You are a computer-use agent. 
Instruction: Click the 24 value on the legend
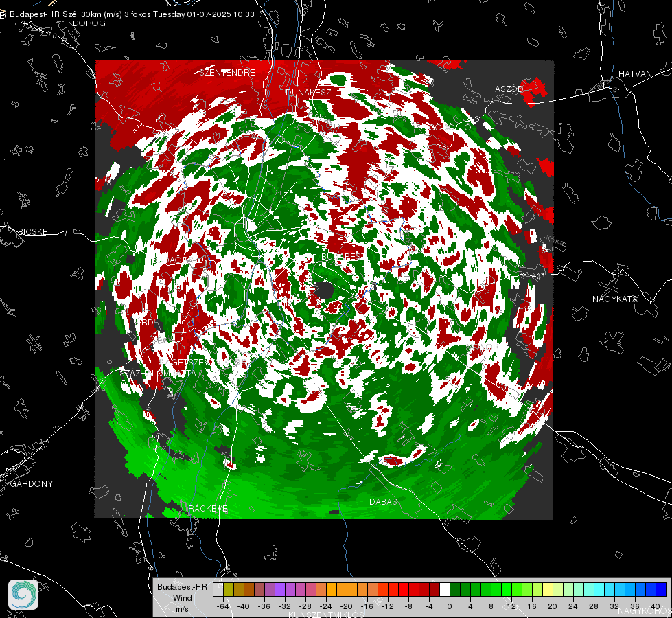(572, 606)
